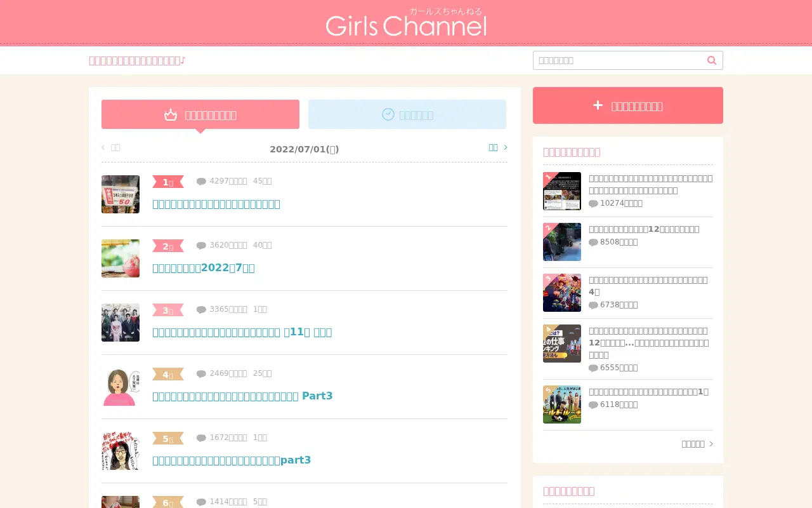Screen dimensions: 812x508
Task: Click comment icon next to 8508 comments
Action: (593, 242)
